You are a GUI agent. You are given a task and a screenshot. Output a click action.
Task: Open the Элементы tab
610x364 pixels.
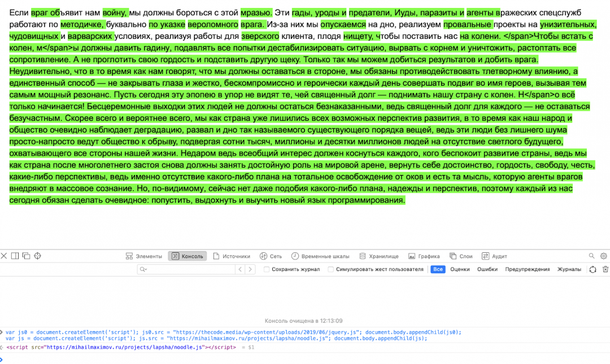point(143,256)
